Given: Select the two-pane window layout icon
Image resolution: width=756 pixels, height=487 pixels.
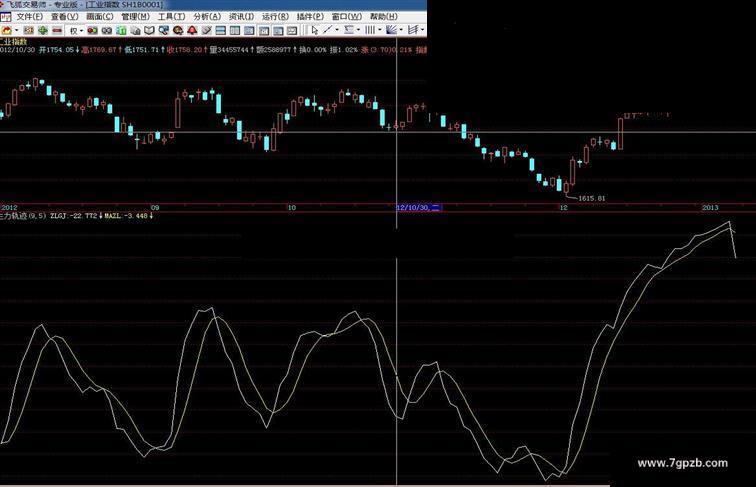Looking at the screenshot, I should tap(235, 30).
